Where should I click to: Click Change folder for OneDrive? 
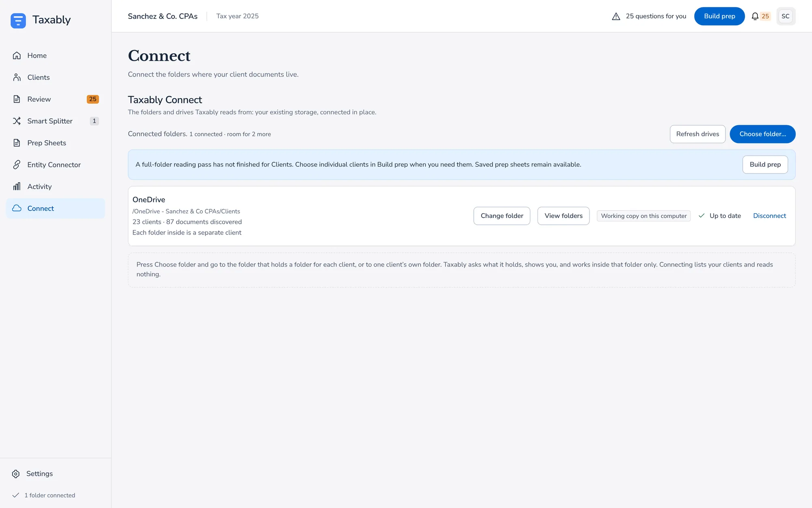tap(502, 216)
